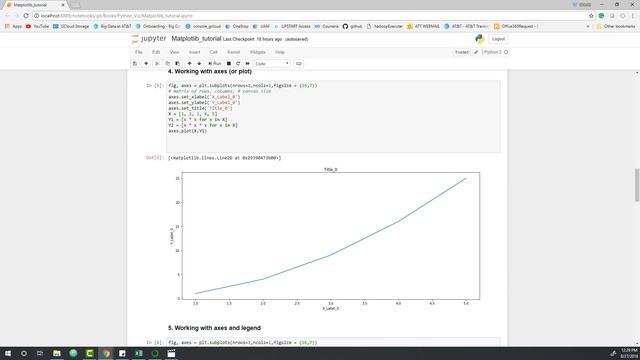Insert a cell below with plus icon
Image resolution: width=640 pixels, height=360 pixels.
click(146, 64)
